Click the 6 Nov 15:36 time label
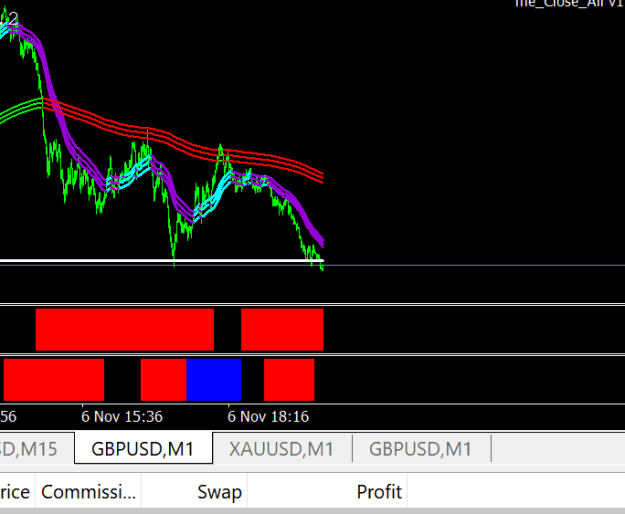625x514 pixels. [x=122, y=417]
